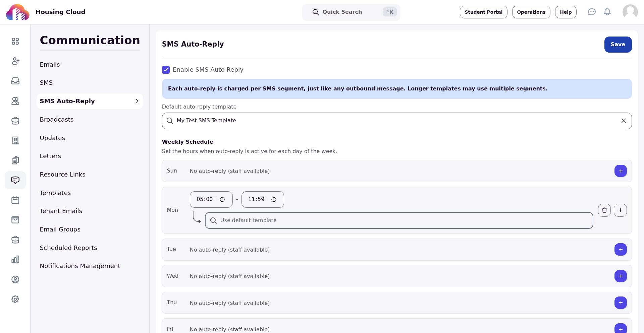Open the clipboard documents icon in sidebar
Screen dimensions: 644x333
tap(15, 160)
